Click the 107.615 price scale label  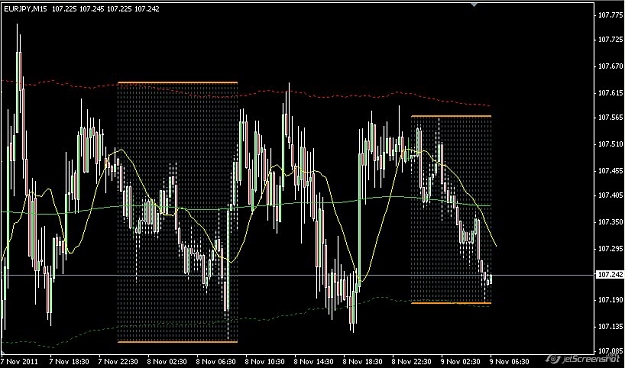[x=610, y=93]
